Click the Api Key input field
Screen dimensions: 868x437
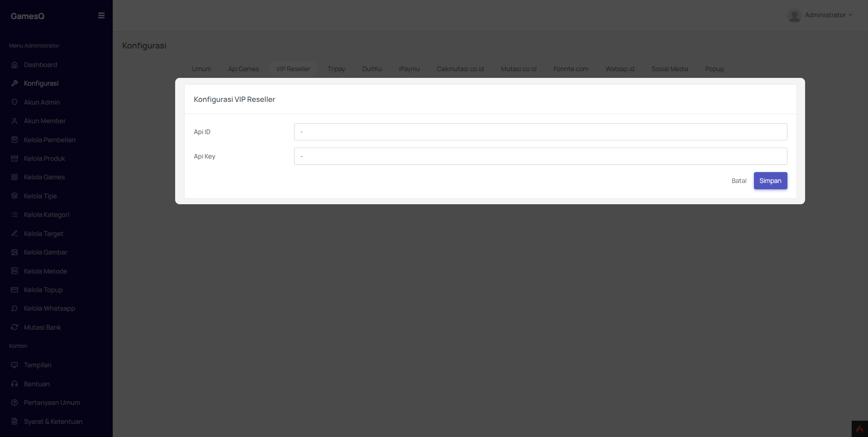540,156
